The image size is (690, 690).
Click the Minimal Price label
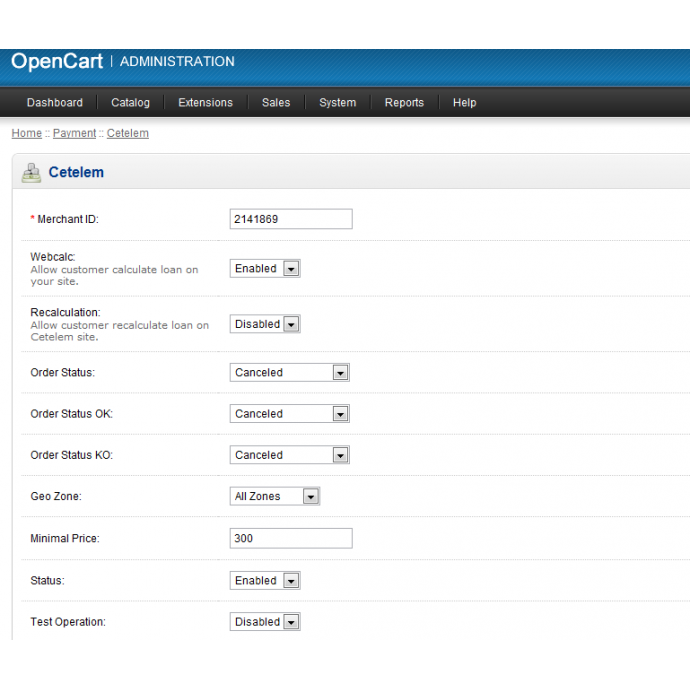pos(65,539)
